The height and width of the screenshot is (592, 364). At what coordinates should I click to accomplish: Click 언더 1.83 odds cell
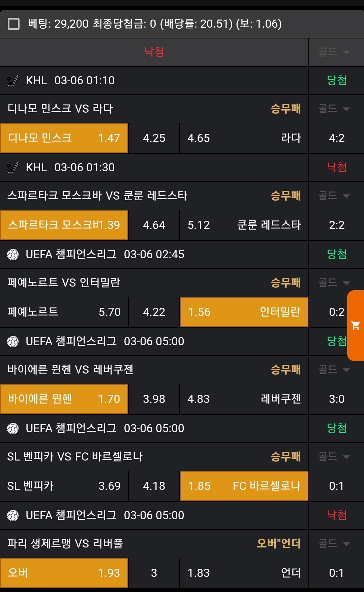(244, 573)
